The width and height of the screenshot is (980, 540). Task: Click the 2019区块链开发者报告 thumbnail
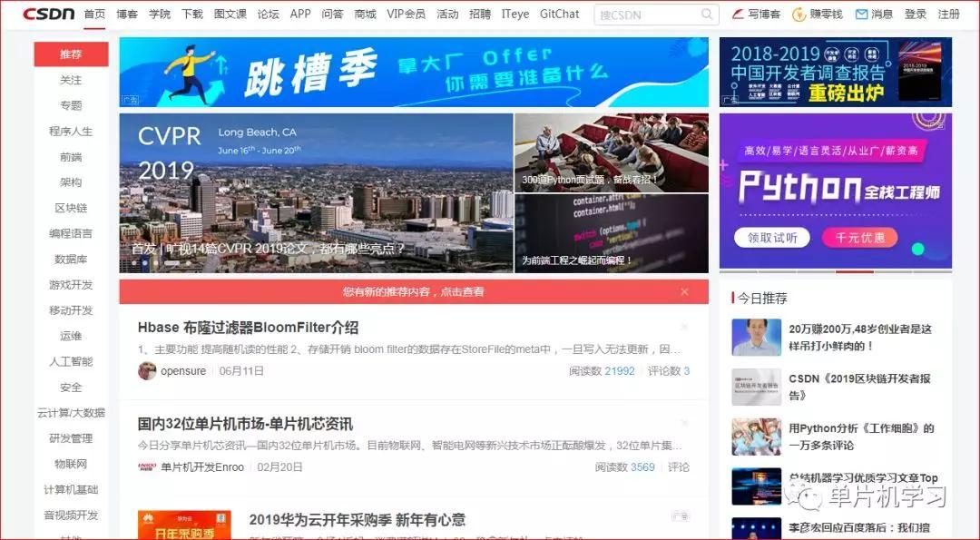(x=756, y=387)
